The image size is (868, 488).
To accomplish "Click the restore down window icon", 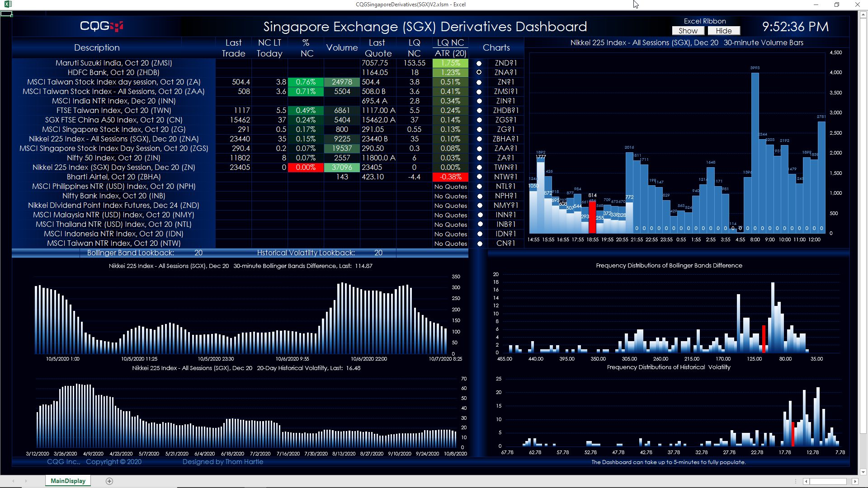I will (837, 5).
